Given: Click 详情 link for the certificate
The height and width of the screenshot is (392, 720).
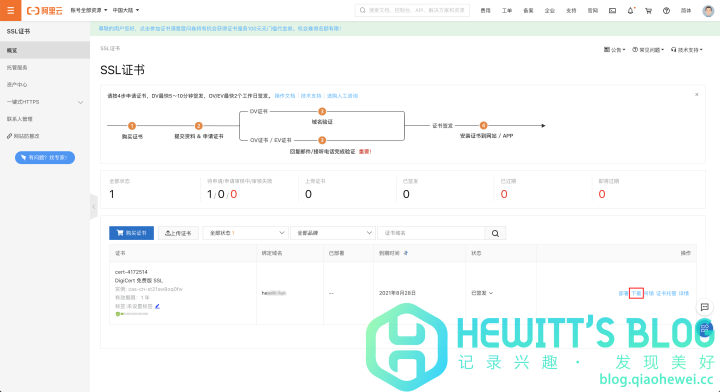Looking at the screenshot, I should click(x=684, y=293).
